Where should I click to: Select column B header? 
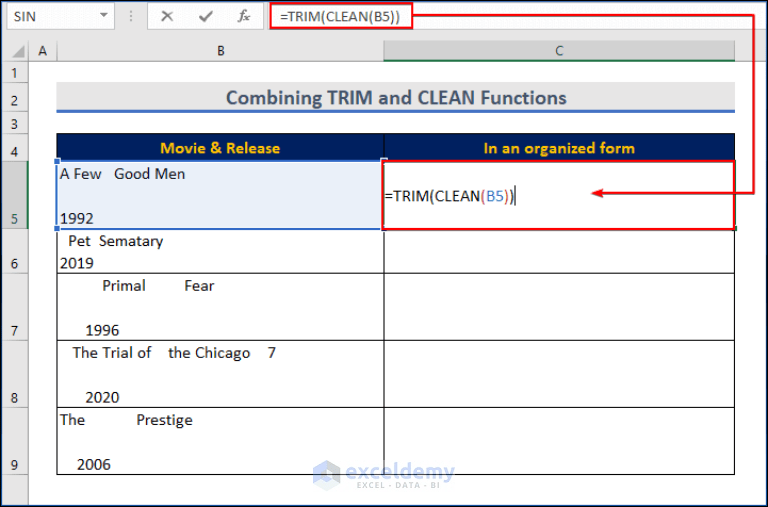pos(220,51)
